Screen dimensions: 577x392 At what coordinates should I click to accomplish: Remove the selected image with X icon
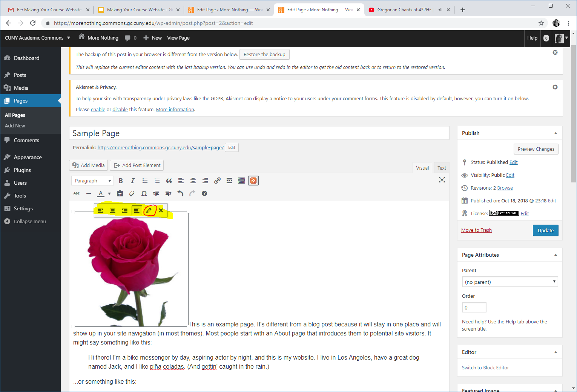[161, 210]
